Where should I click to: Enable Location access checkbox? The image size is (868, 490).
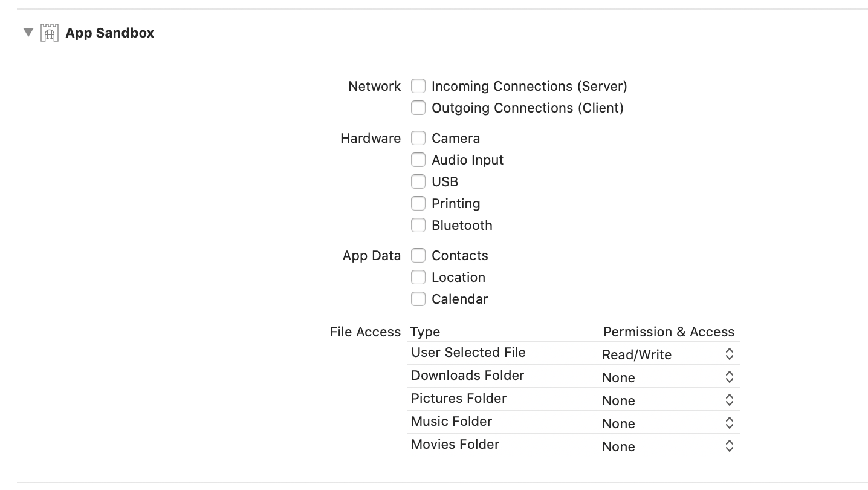[418, 277]
